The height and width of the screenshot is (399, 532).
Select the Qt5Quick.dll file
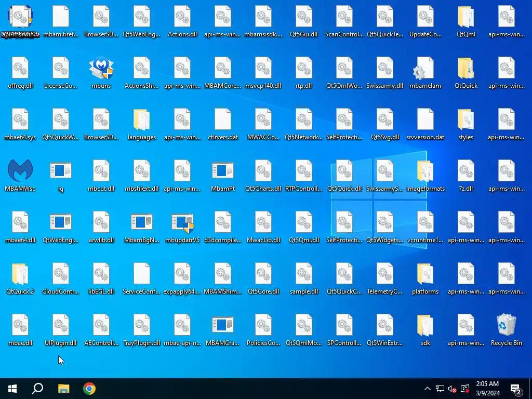click(344, 170)
